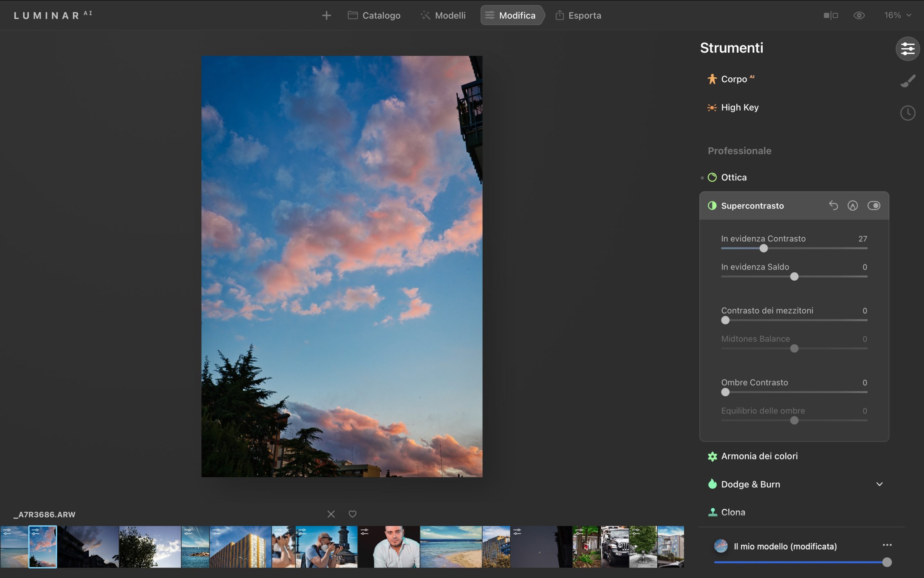The width and height of the screenshot is (924, 578).
Task: Toggle before/after comparison view icon
Action: [831, 15]
